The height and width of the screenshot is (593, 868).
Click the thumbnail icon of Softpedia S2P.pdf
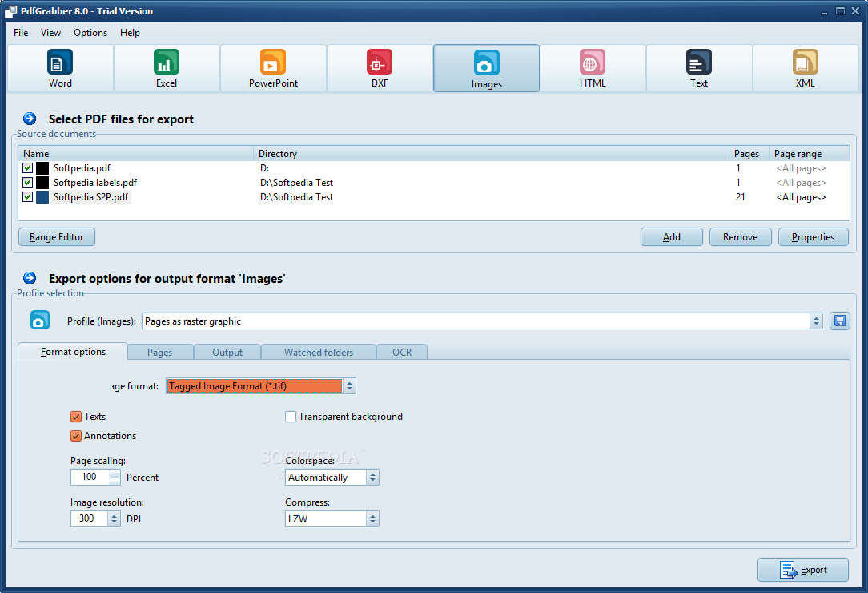[x=42, y=197]
